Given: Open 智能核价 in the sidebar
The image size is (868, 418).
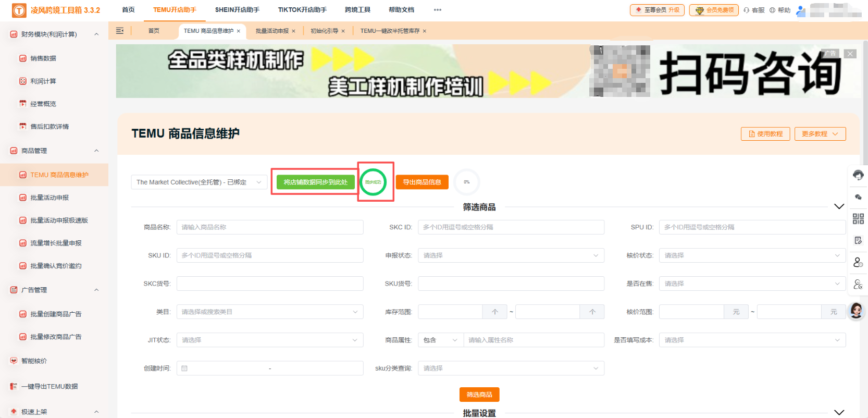Looking at the screenshot, I should click(x=34, y=361).
